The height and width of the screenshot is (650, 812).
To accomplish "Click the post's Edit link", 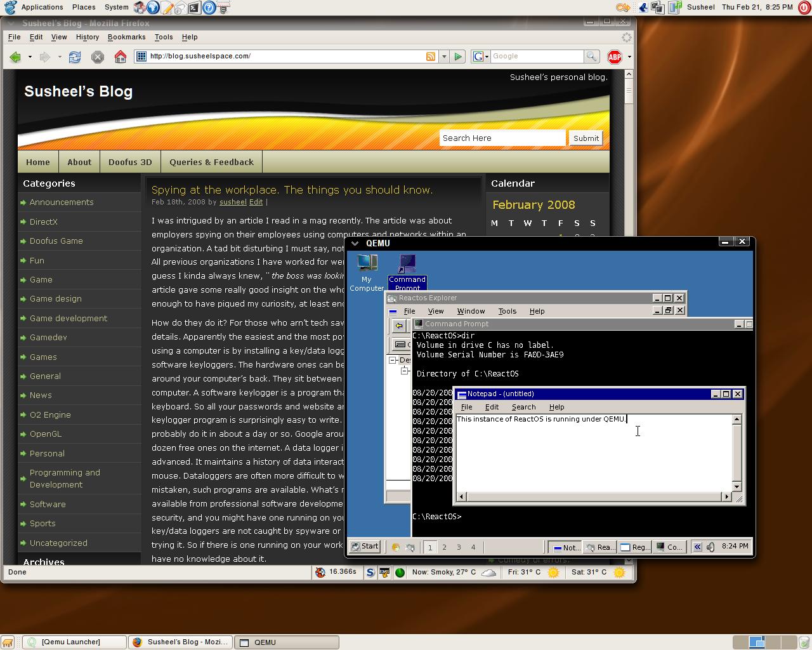I will coord(256,202).
